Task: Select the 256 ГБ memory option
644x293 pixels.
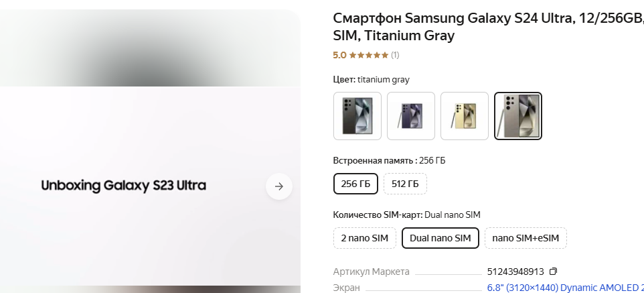Action: (355, 184)
